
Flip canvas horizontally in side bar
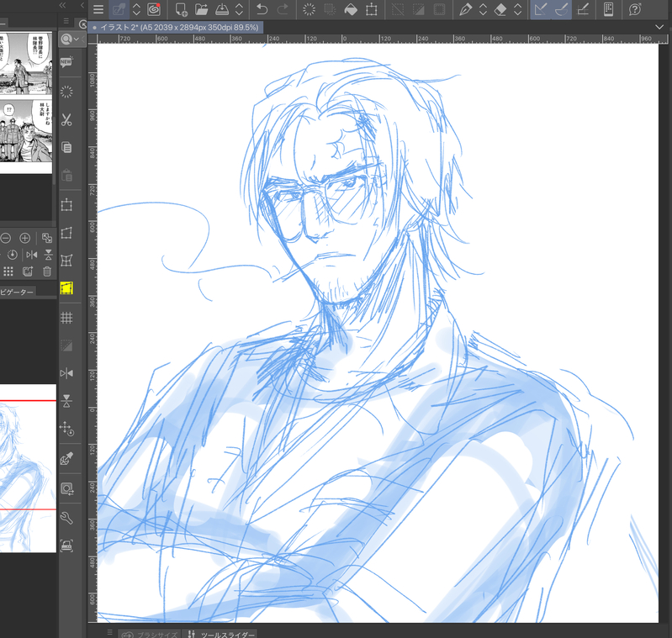(66, 373)
